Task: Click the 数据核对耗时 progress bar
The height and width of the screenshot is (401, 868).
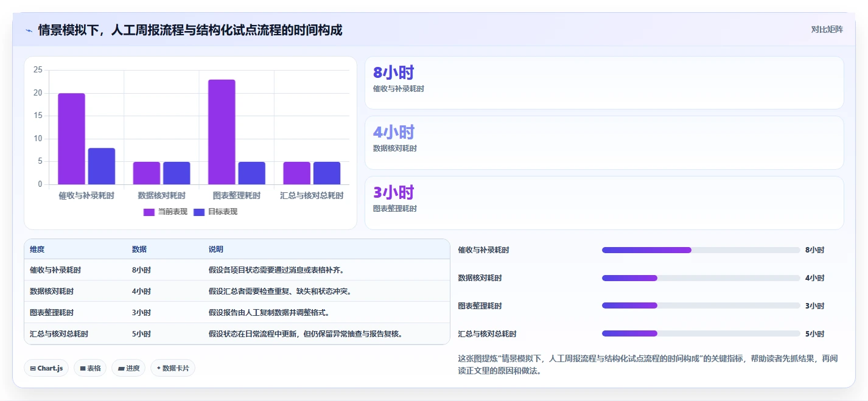Action: click(x=701, y=278)
